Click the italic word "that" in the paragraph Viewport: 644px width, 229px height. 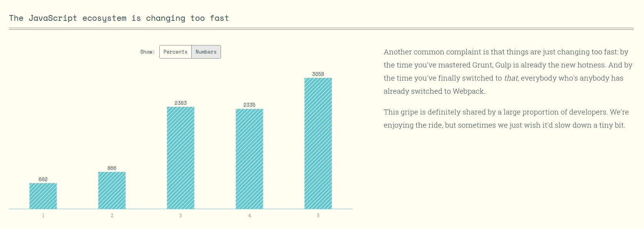click(x=511, y=78)
